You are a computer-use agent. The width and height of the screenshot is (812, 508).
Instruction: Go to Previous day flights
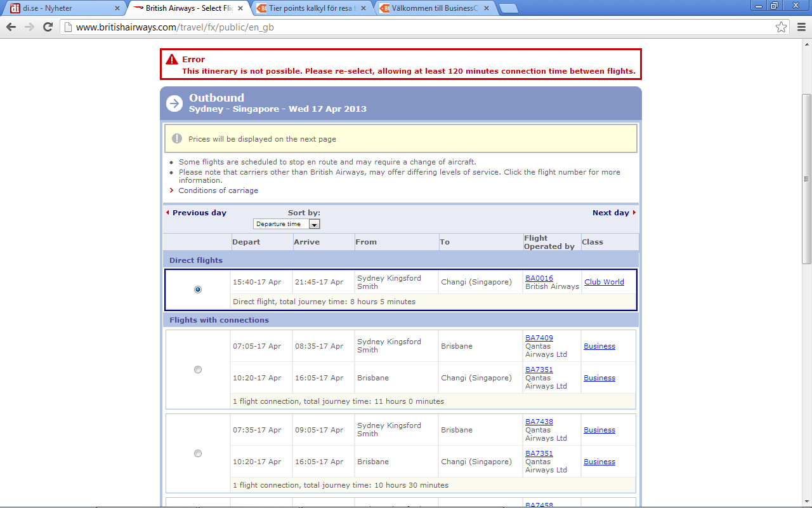click(x=199, y=213)
